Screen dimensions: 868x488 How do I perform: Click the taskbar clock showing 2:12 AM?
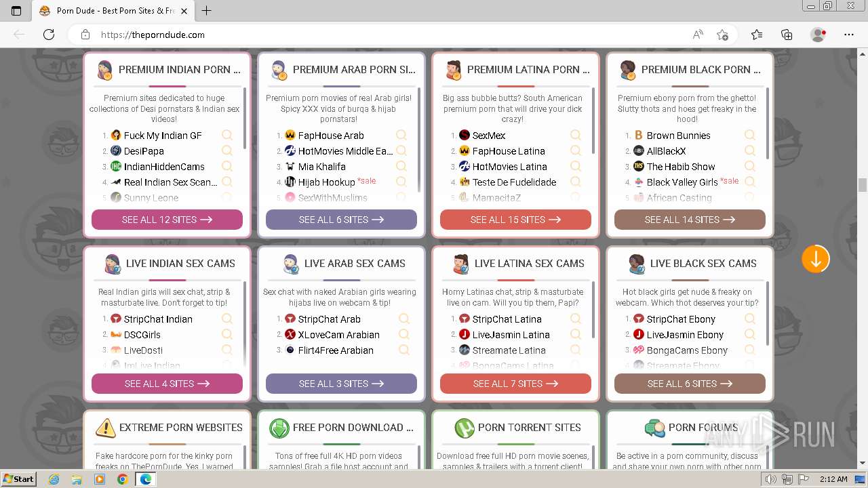833,479
